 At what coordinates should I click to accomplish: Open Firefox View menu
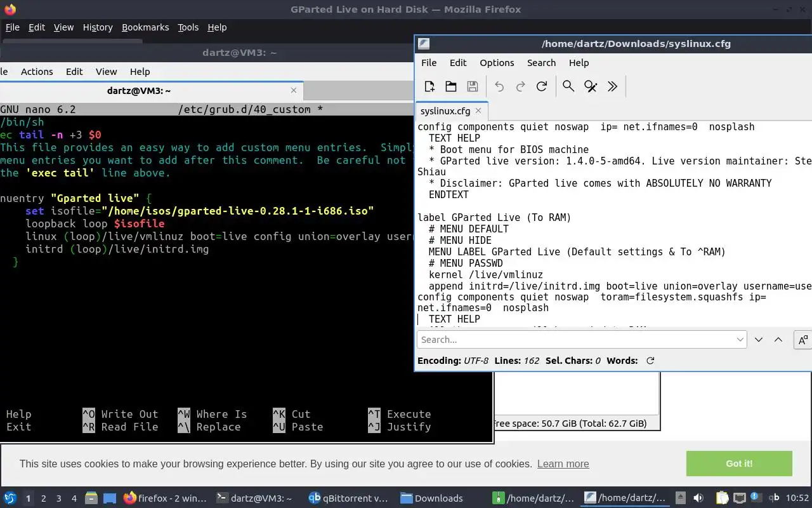click(x=63, y=27)
